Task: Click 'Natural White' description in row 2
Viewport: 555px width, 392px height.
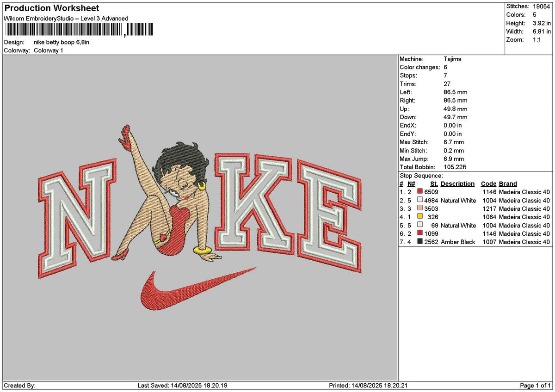Action: (x=458, y=200)
